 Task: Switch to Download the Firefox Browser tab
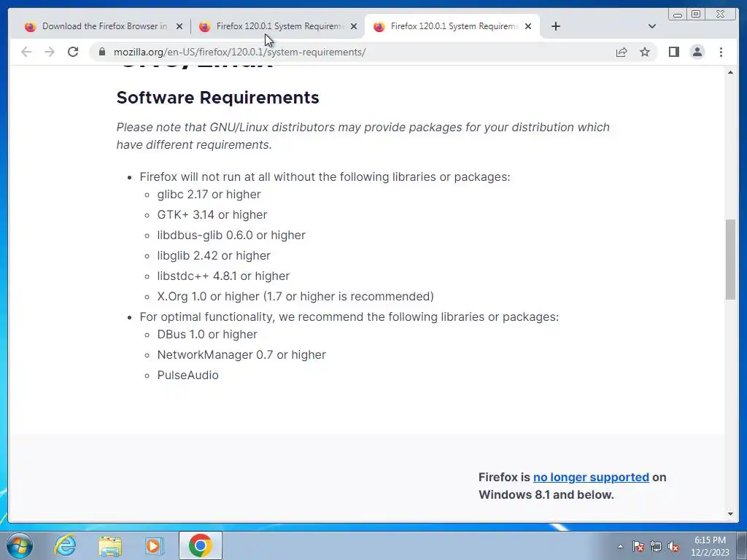(x=98, y=26)
